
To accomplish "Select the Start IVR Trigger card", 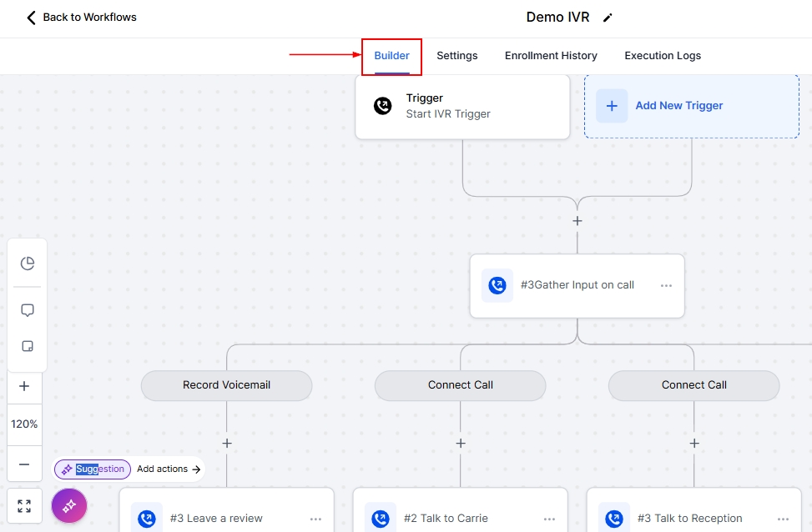I will (x=462, y=106).
